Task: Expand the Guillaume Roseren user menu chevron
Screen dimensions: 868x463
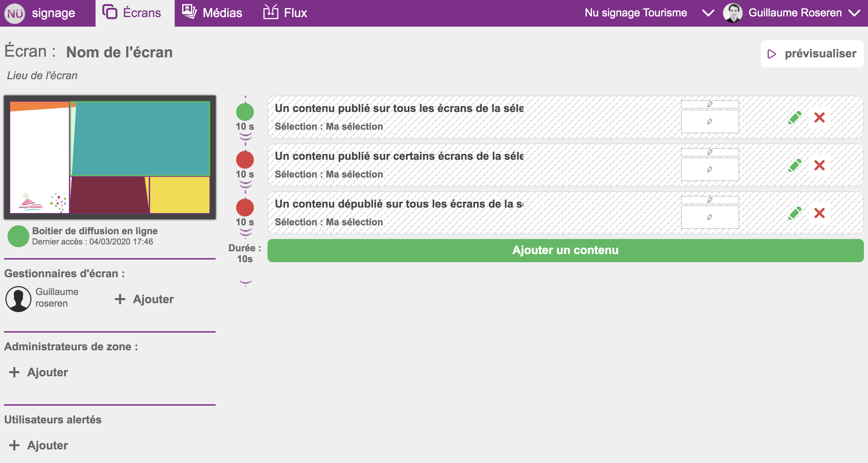Action: click(854, 13)
